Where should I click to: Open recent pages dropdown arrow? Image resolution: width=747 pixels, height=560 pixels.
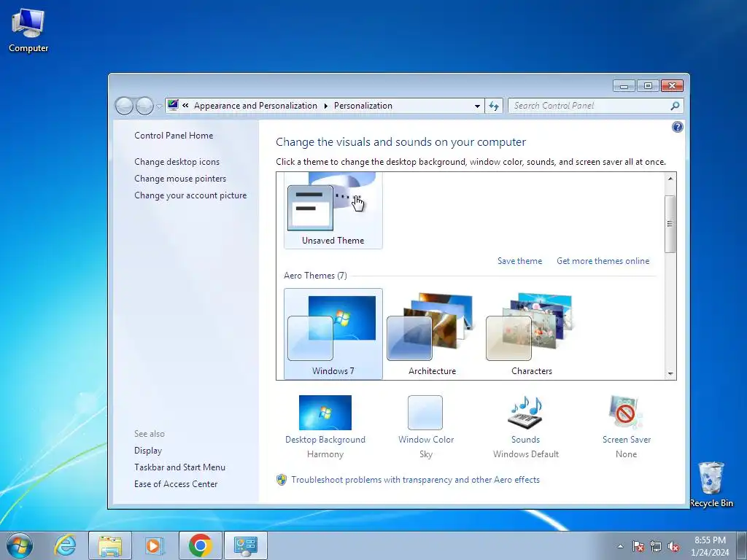(x=159, y=106)
